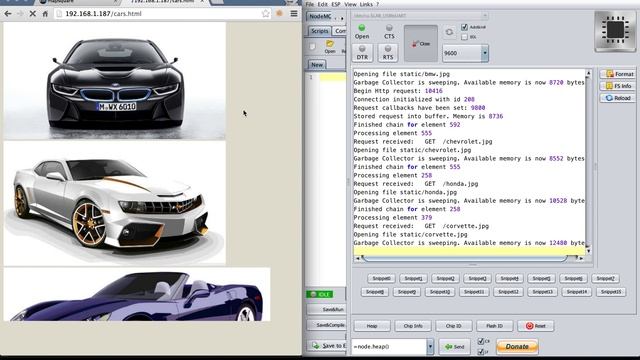Click the large chip logo icon
The height and width of the screenshot is (360, 640).
pyautogui.click(x=615, y=31)
